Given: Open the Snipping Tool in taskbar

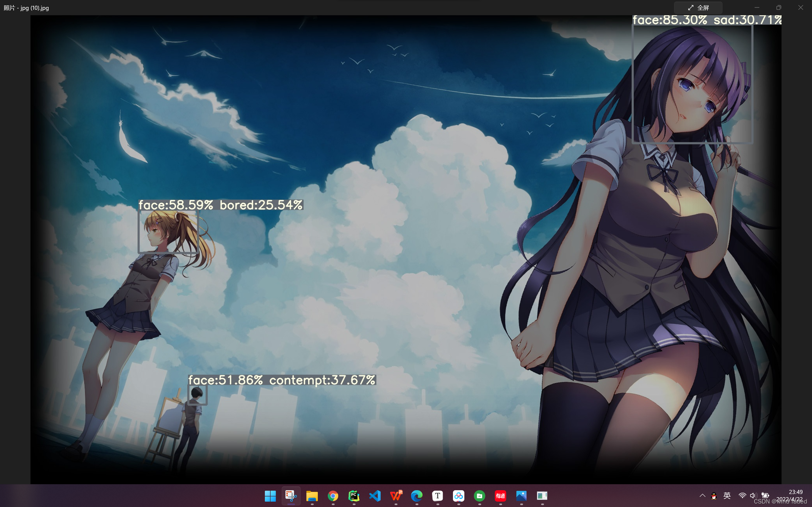Looking at the screenshot, I should (x=291, y=496).
